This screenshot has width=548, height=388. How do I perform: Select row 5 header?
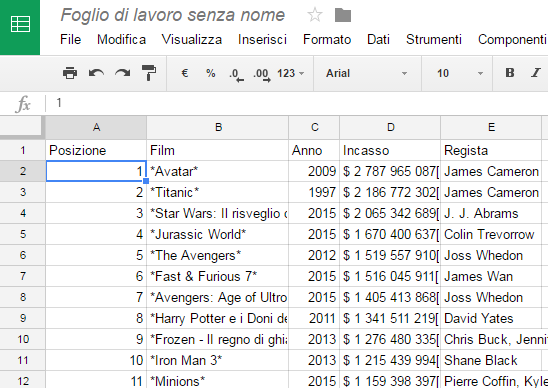(22, 234)
